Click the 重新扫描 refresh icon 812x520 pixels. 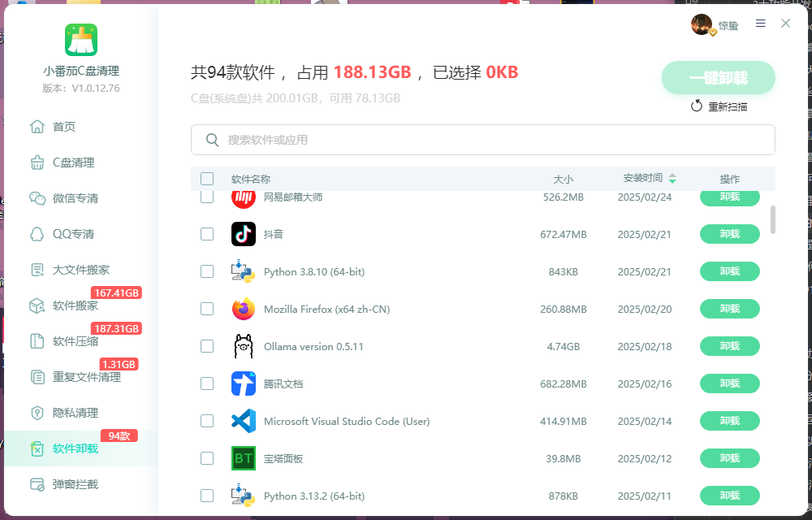pyautogui.click(x=697, y=106)
